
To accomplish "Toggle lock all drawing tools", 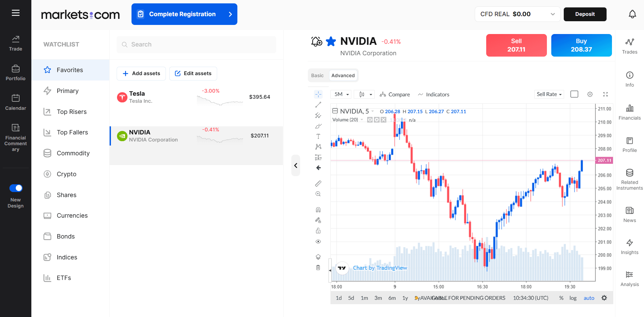I will (x=318, y=231).
